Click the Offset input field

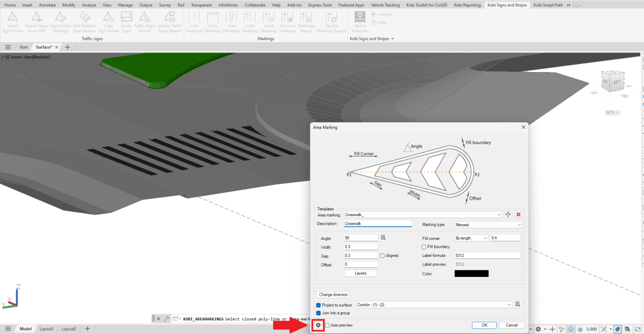point(361,264)
